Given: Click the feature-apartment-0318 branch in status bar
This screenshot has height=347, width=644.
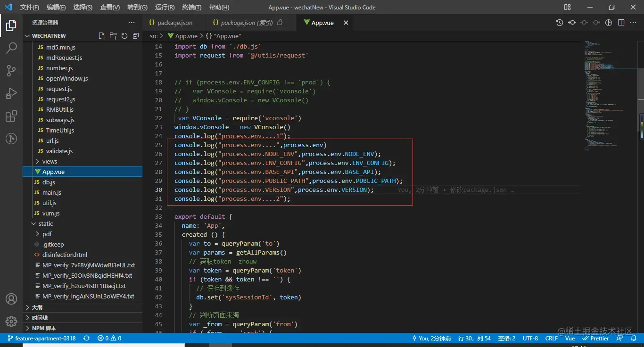Looking at the screenshot, I should coord(41,338).
